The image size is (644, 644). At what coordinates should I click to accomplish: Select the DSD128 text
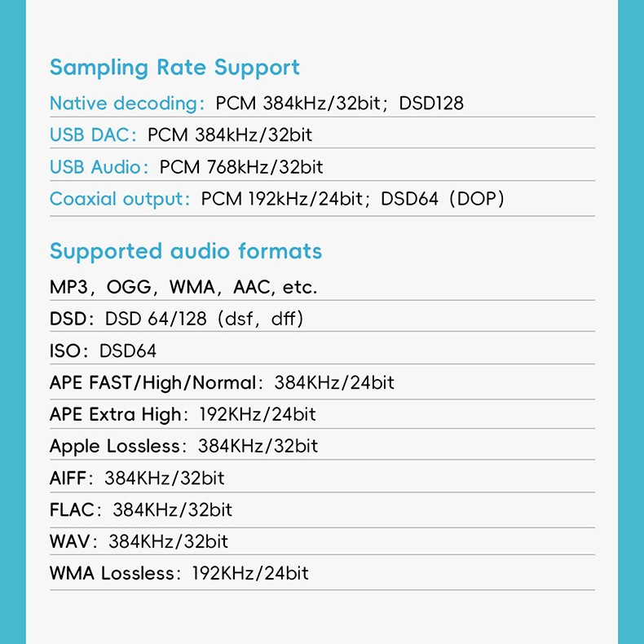tap(431, 104)
